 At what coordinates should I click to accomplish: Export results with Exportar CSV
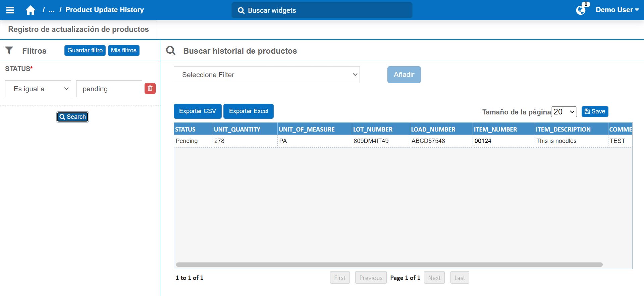197,111
